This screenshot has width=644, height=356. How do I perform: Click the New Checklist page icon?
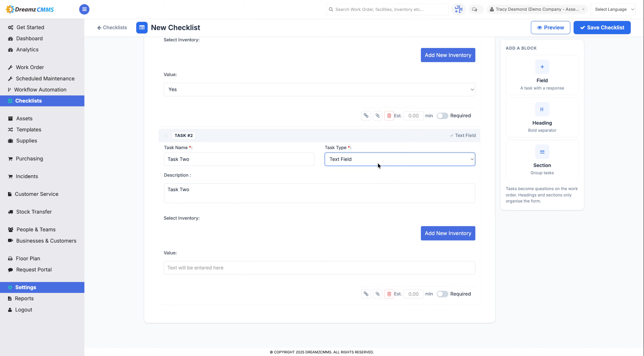(x=142, y=28)
